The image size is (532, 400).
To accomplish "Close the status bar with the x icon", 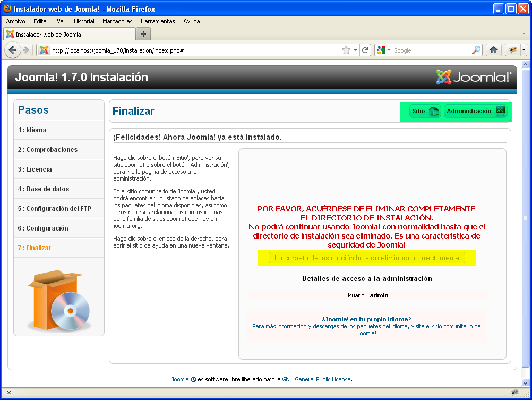I will 9,393.
